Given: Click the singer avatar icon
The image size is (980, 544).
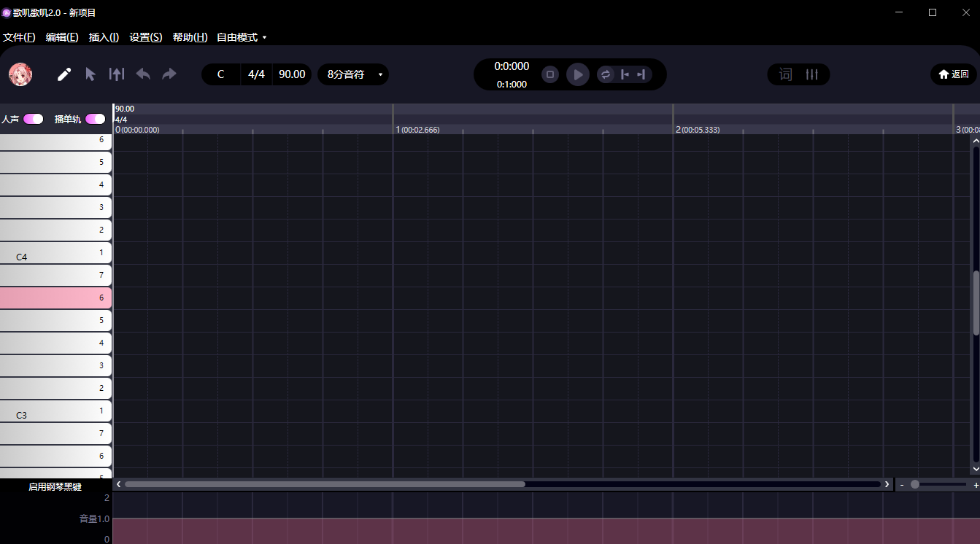Looking at the screenshot, I should [x=20, y=74].
